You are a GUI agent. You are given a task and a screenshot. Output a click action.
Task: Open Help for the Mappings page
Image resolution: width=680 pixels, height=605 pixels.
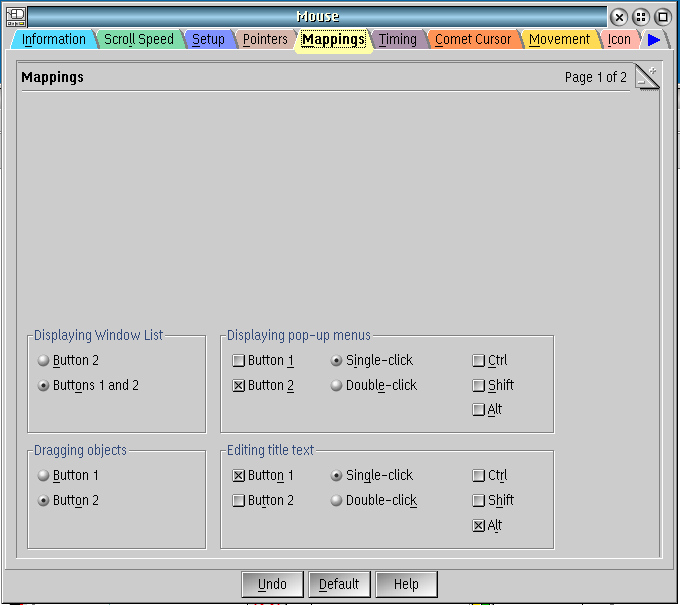point(406,584)
